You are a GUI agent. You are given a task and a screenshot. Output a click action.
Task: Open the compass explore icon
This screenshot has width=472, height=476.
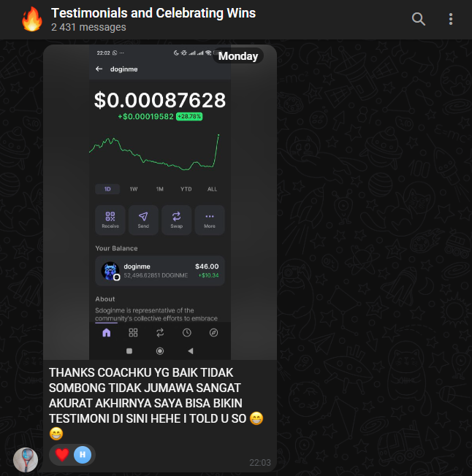(x=213, y=333)
